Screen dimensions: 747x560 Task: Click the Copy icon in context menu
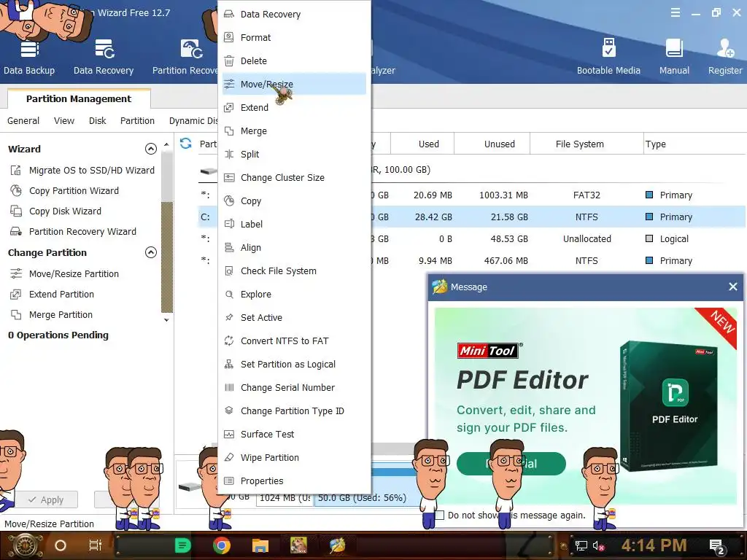coord(229,201)
